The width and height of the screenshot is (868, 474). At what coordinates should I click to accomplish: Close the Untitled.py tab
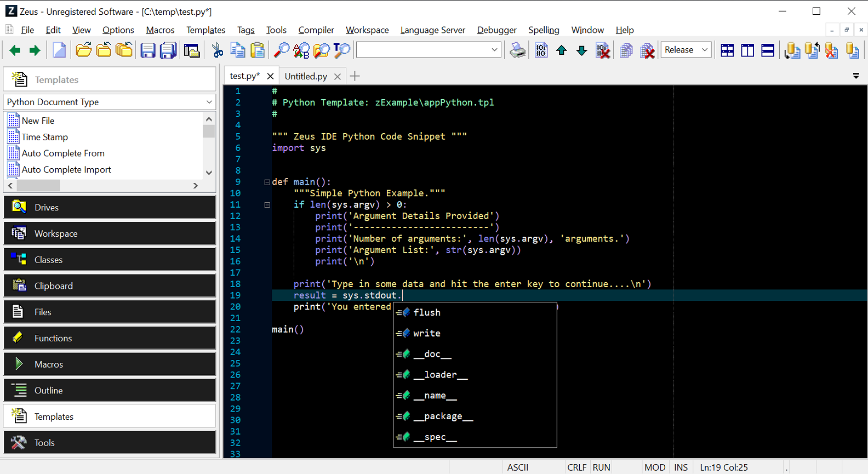pyautogui.click(x=338, y=76)
